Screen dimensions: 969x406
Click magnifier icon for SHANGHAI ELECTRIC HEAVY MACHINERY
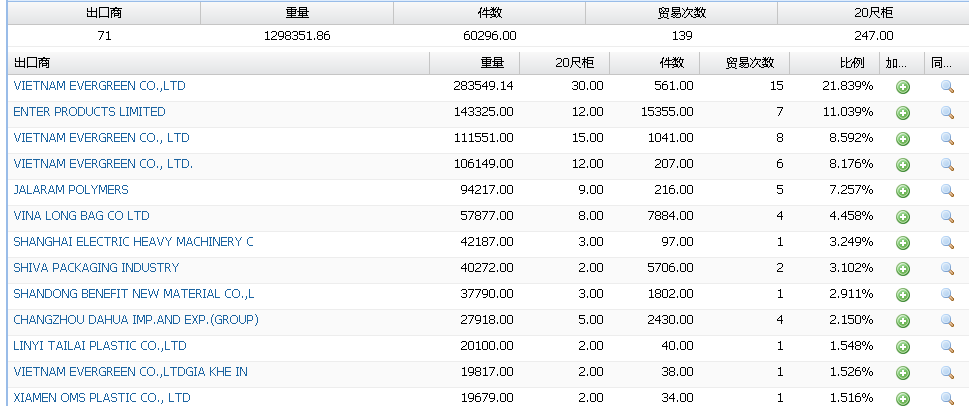(947, 243)
